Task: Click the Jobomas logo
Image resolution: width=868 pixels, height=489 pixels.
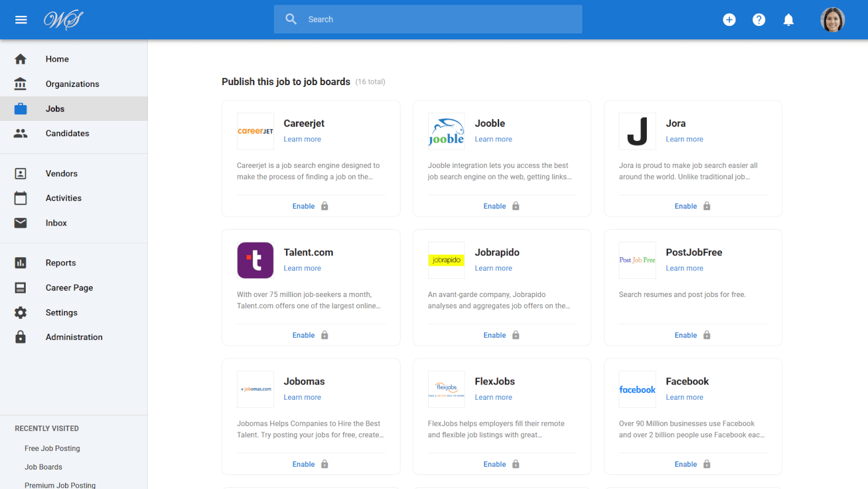Action: coord(255,389)
